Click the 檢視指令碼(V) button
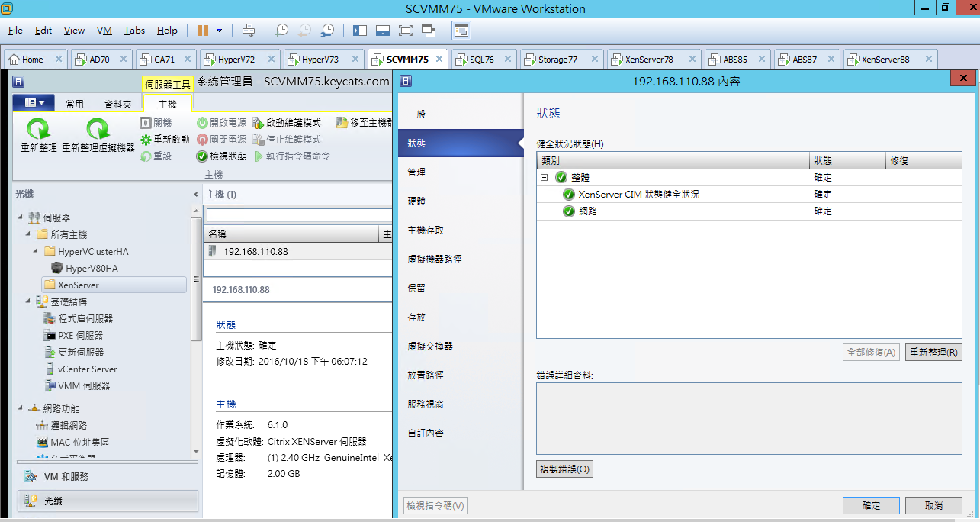This screenshot has height=522, width=980. (x=435, y=505)
